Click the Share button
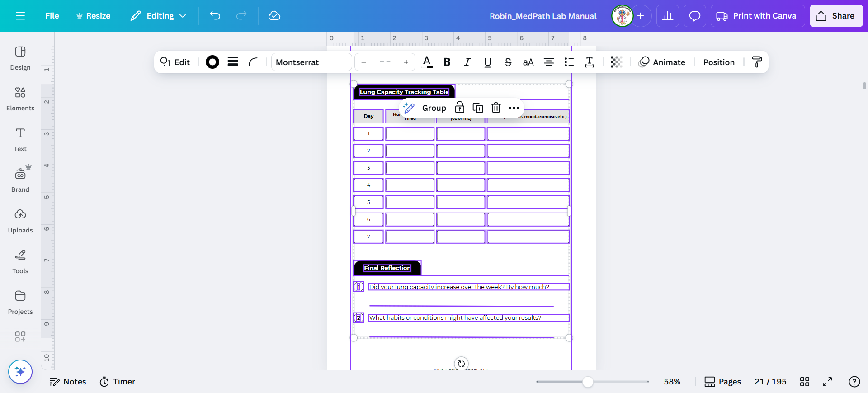 [836, 16]
